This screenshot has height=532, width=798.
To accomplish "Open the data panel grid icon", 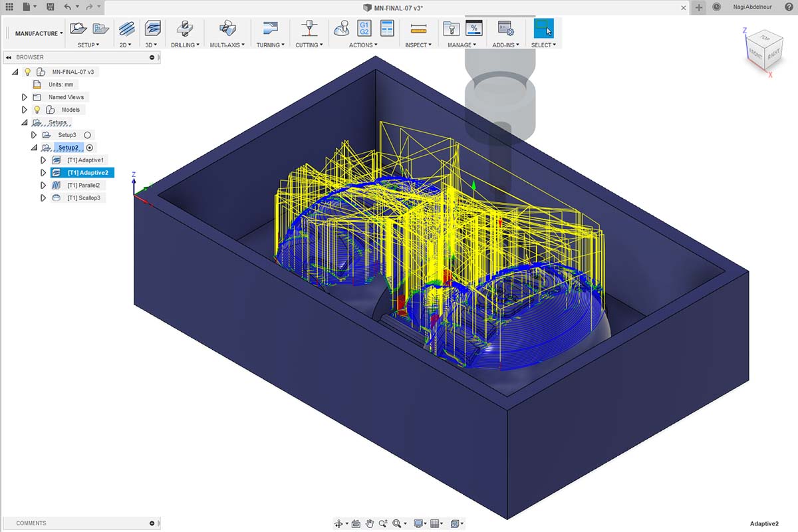I will click(9, 7).
